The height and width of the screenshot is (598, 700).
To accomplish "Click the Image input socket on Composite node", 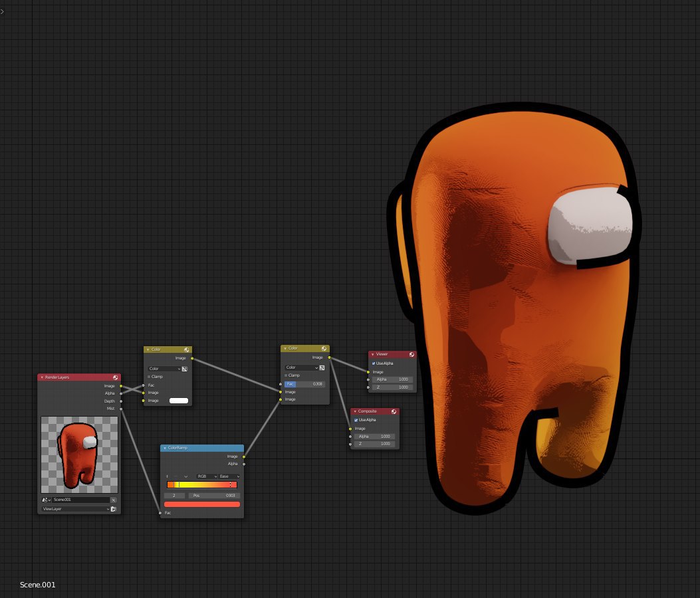I will point(350,429).
